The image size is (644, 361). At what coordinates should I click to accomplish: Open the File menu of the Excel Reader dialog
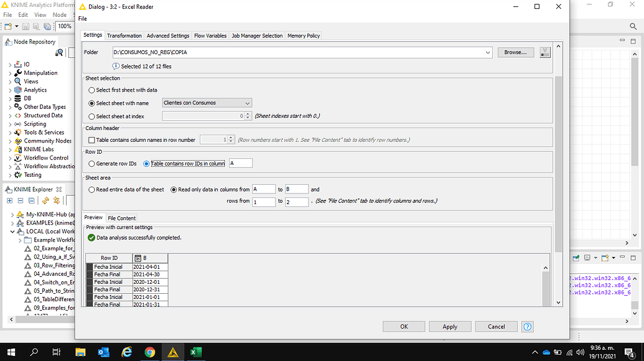click(x=82, y=19)
